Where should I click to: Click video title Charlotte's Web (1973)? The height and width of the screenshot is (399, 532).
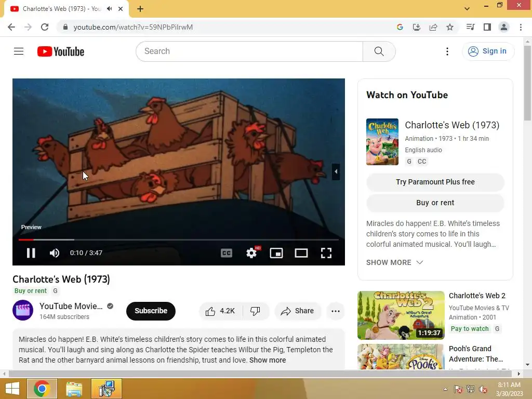click(61, 279)
